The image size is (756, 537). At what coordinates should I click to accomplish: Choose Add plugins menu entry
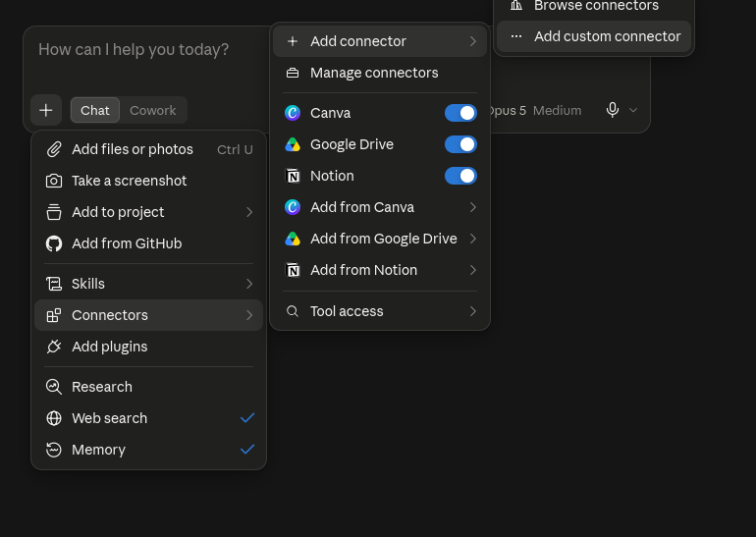point(148,347)
